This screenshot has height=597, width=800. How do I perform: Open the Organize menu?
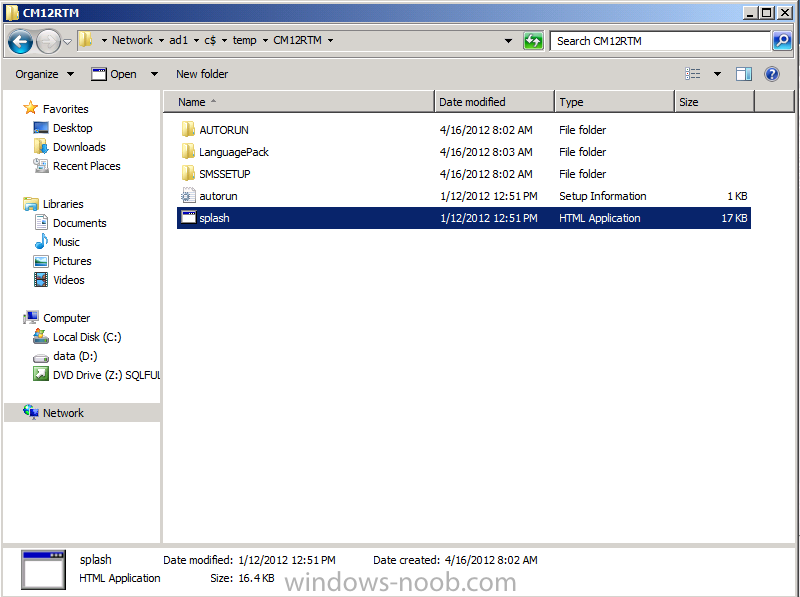tap(45, 74)
